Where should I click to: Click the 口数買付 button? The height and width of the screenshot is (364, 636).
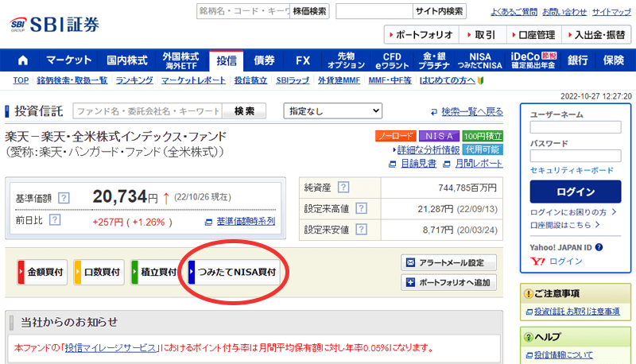pyautogui.click(x=99, y=272)
